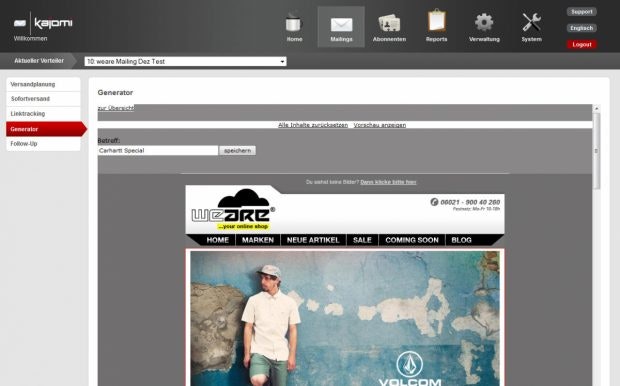Click the phone icon beside 06021 number
This screenshot has width=620, height=386.
pos(434,202)
